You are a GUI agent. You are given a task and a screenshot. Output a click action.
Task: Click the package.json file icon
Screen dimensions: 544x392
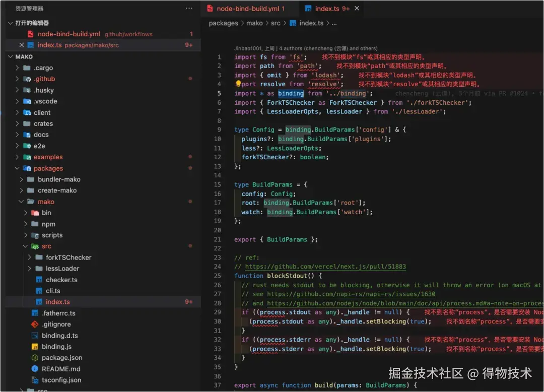click(35, 358)
